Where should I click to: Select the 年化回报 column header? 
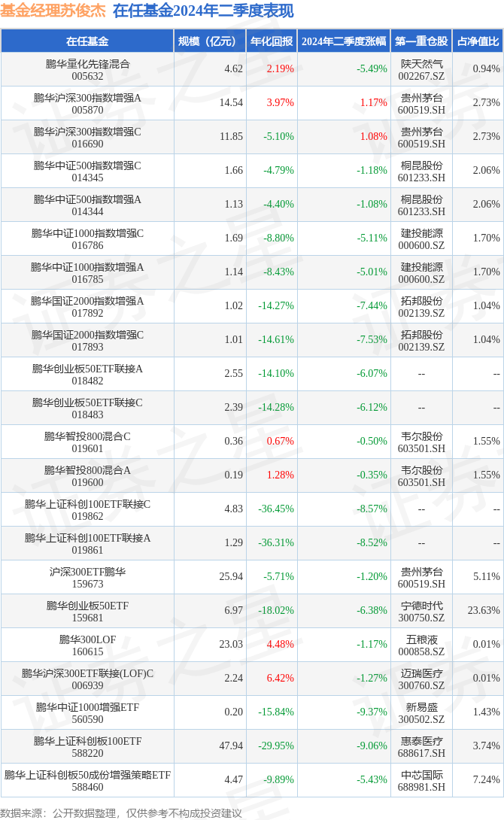(x=272, y=41)
